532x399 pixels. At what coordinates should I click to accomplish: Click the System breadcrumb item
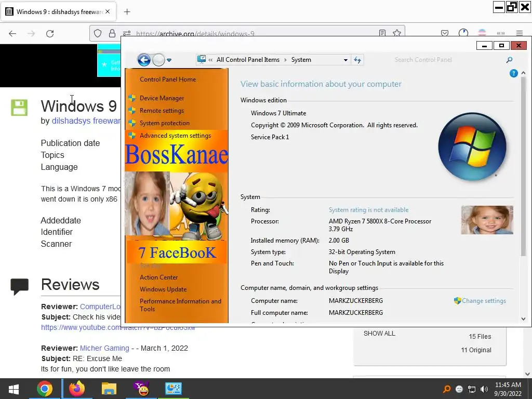click(301, 60)
